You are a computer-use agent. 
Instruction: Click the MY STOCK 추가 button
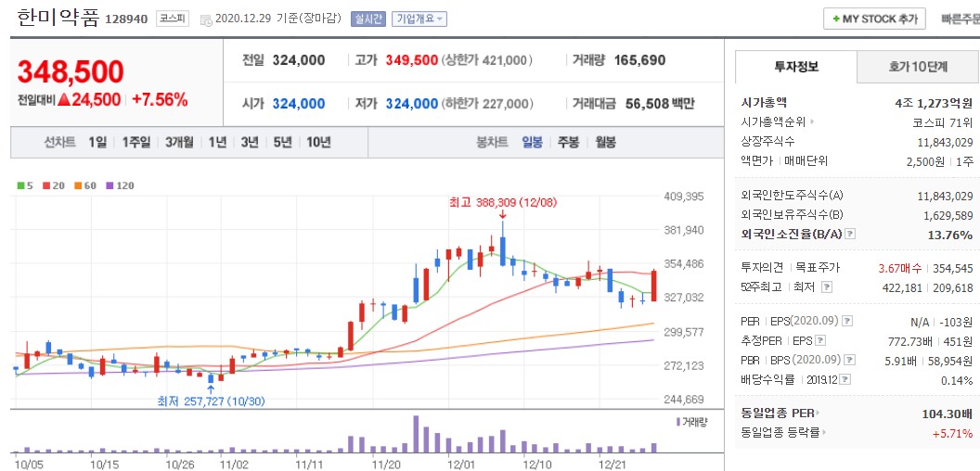(x=874, y=19)
